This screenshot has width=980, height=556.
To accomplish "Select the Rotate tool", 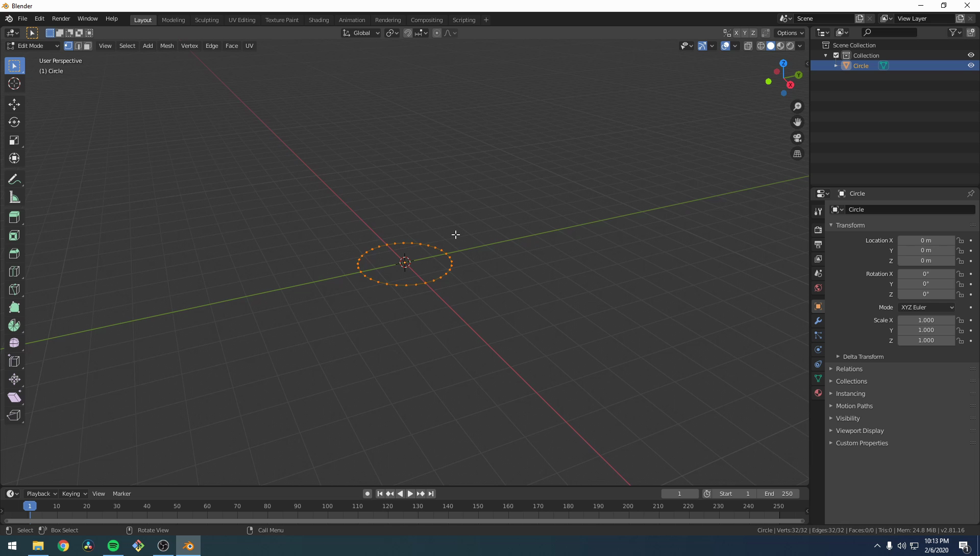I will (14, 122).
